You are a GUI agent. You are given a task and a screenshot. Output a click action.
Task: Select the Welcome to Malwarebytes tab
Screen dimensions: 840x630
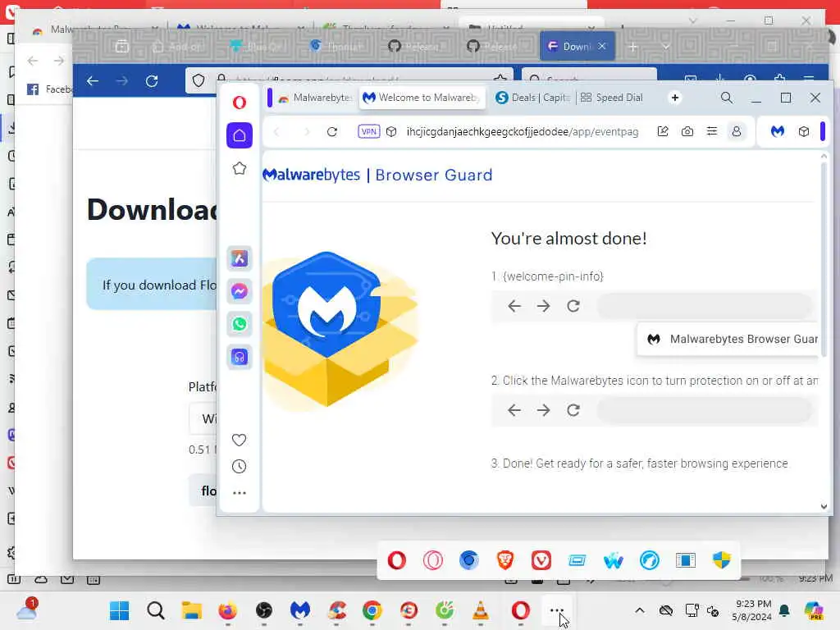click(422, 98)
